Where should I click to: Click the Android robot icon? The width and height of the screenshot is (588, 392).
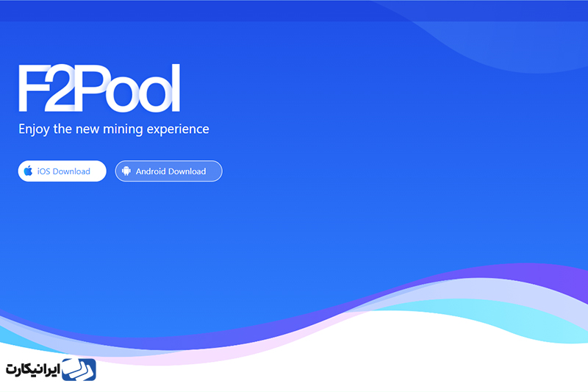[x=126, y=171]
